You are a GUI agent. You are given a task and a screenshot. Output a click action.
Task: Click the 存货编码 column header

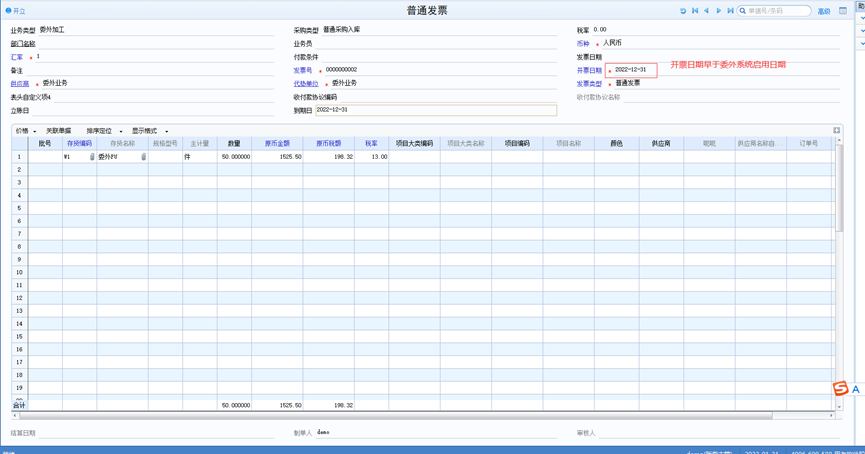pyautogui.click(x=79, y=143)
